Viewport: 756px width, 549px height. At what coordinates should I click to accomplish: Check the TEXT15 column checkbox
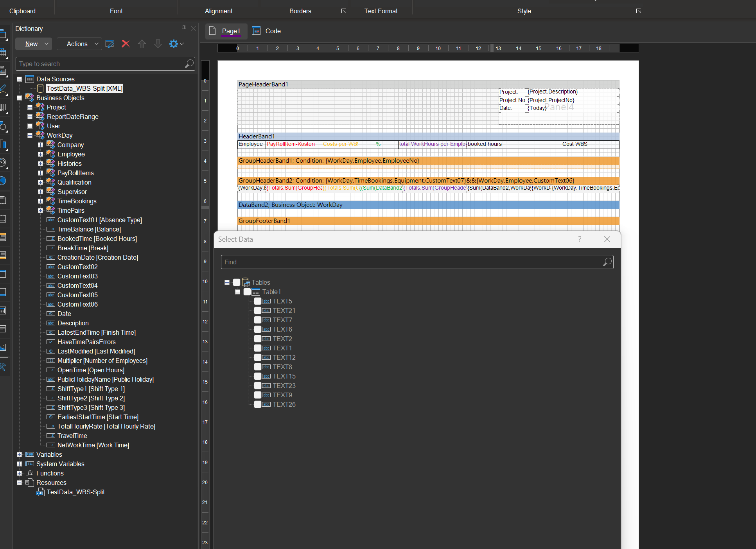click(x=258, y=376)
